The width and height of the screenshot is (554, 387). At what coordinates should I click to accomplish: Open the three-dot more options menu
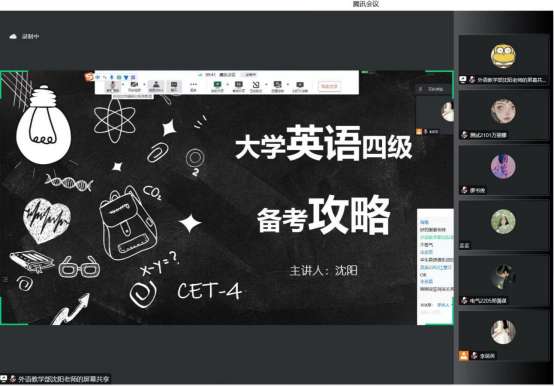pos(193,86)
